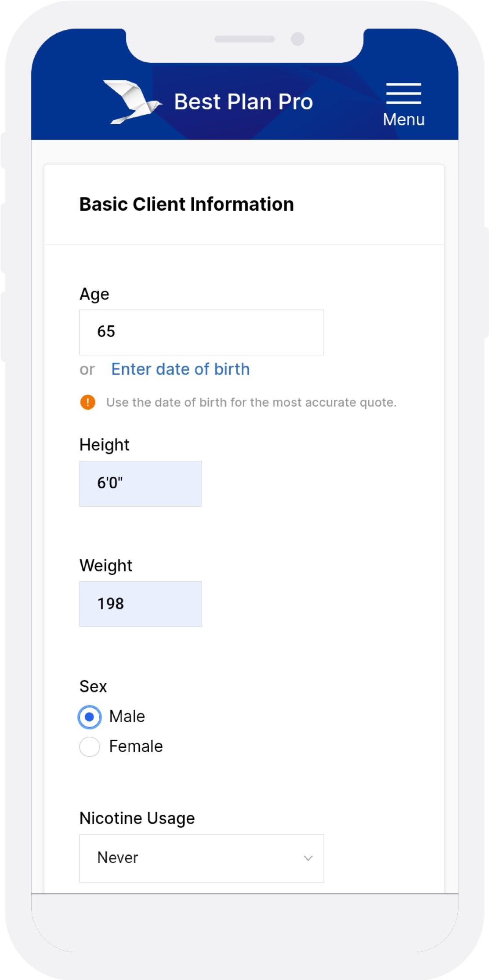
Task: Click the Enter date of birth link
Action: point(180,369)
